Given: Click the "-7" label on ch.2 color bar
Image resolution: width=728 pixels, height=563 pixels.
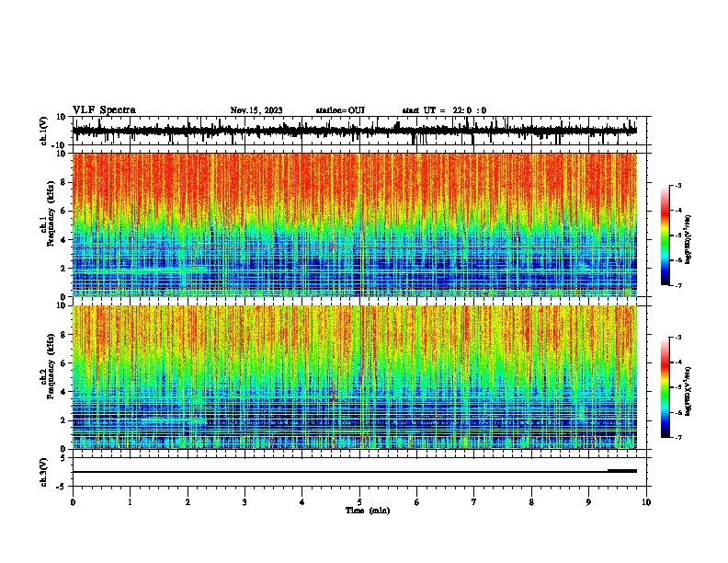Looking at the screenshot, I should point(678,437).
